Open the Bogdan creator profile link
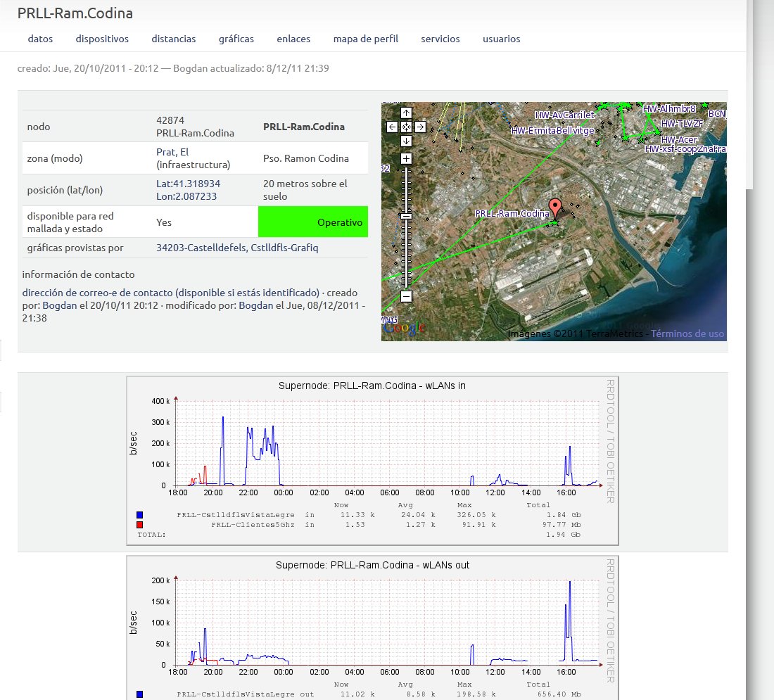774x700 pixels. pos(60,305)
